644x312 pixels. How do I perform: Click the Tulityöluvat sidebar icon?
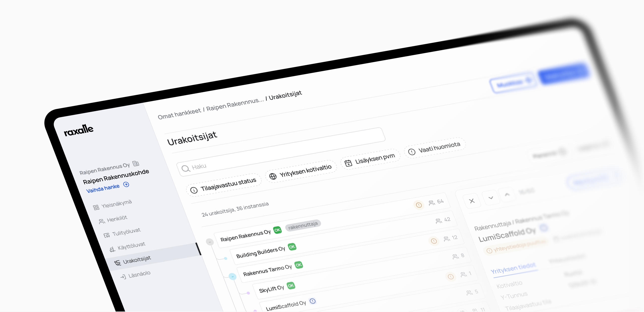coord(107,235)
